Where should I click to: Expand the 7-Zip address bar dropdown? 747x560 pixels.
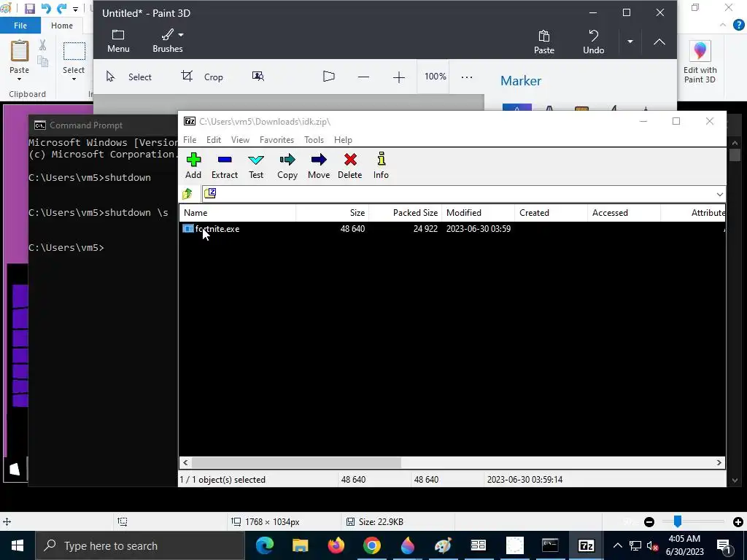coord(719,194)
